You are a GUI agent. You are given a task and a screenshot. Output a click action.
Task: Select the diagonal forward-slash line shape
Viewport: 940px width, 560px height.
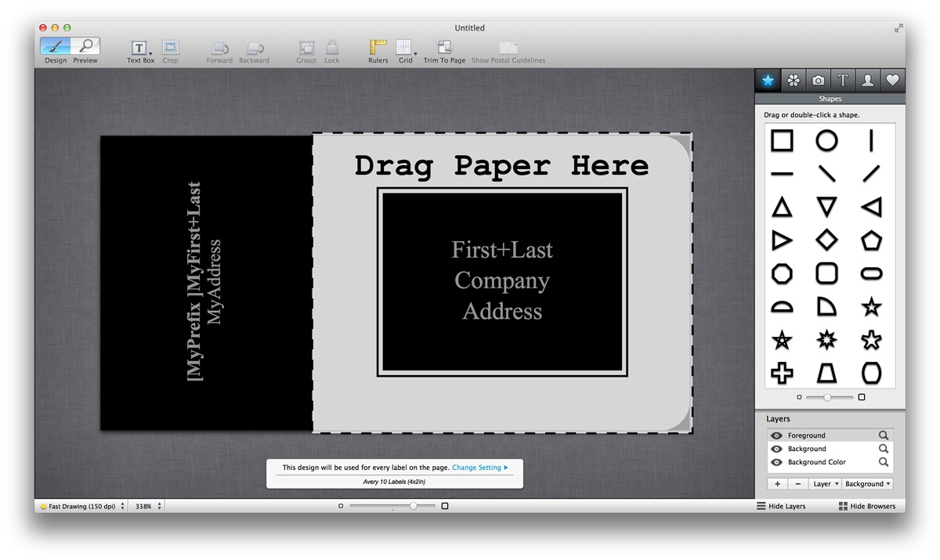coord(871,174)
